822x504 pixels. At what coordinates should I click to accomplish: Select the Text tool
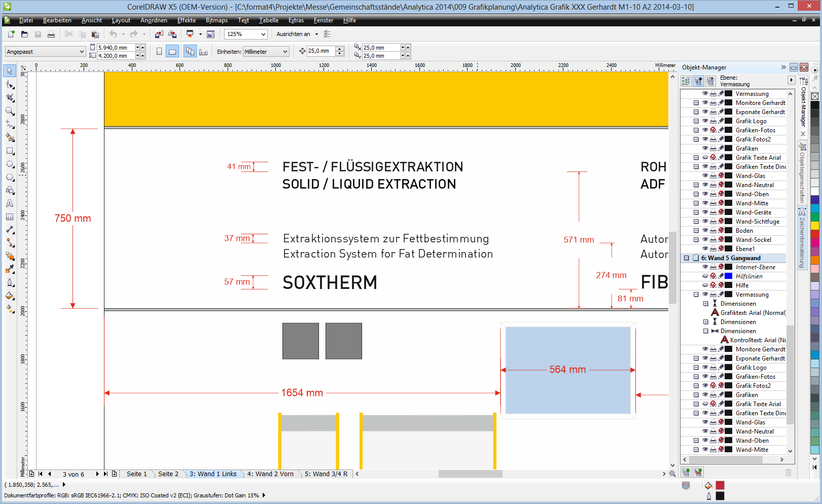(x=10, y=203)
